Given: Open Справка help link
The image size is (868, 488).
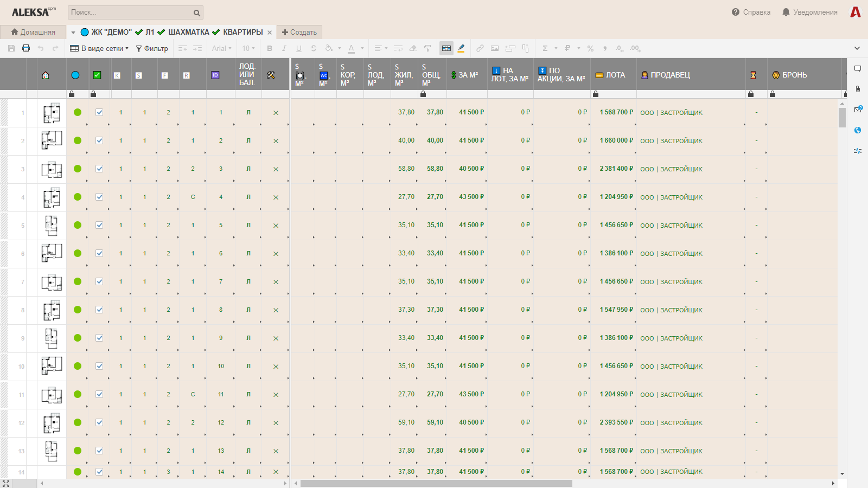Looking at the screenshot, I should pyautogui.click(x=751, y=12).
